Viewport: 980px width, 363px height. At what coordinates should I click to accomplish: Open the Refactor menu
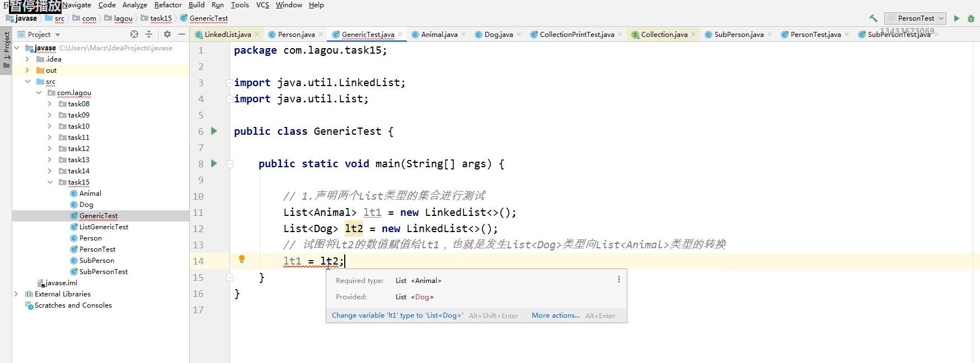(168, 5)
